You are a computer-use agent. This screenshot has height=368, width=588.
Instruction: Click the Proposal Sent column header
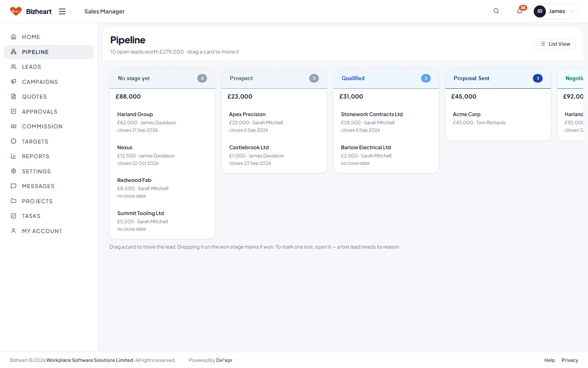point(498,79)
